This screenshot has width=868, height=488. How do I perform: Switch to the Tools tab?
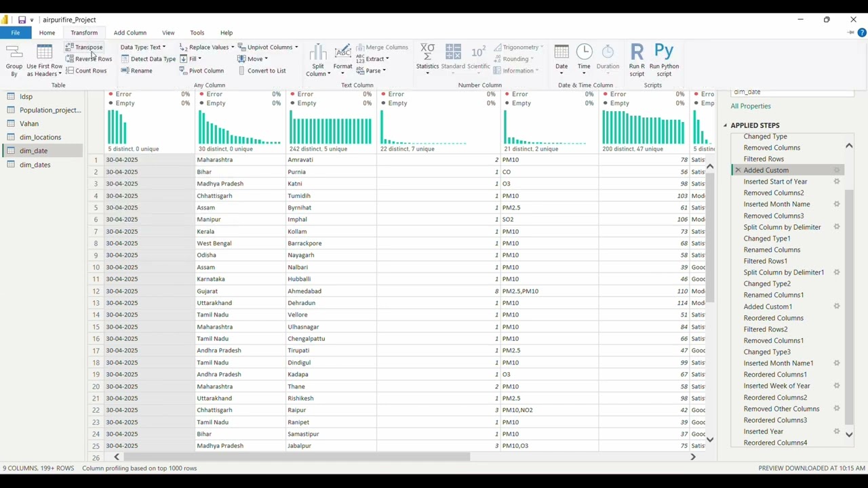[x=197, y=33]
